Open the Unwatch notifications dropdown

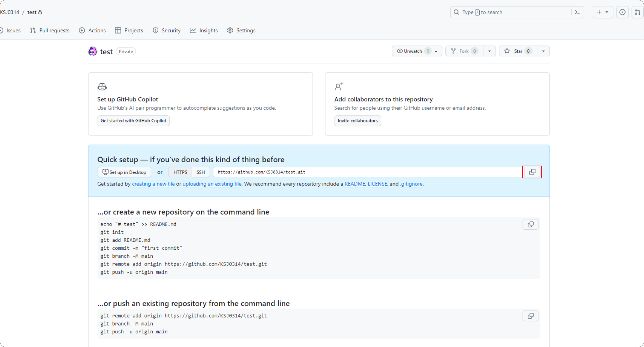tap(417, 51)
